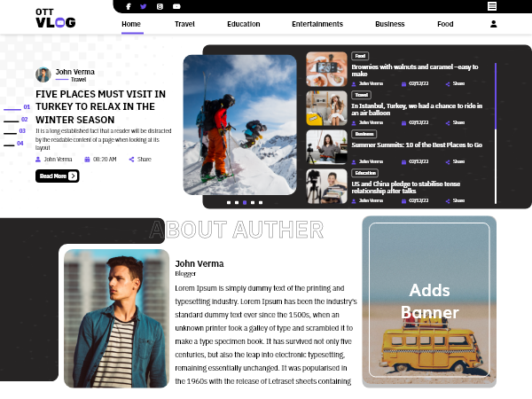Click the Business category tag in the list
This screenshot has height=399, width=532.
[x=364, y=134]
